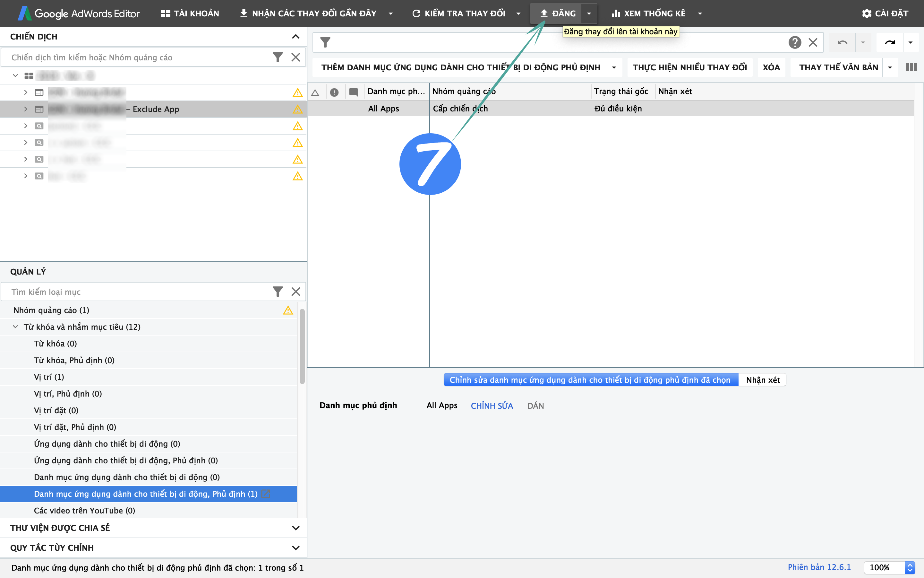Click the campaign search input field

(x=137, y=57)
